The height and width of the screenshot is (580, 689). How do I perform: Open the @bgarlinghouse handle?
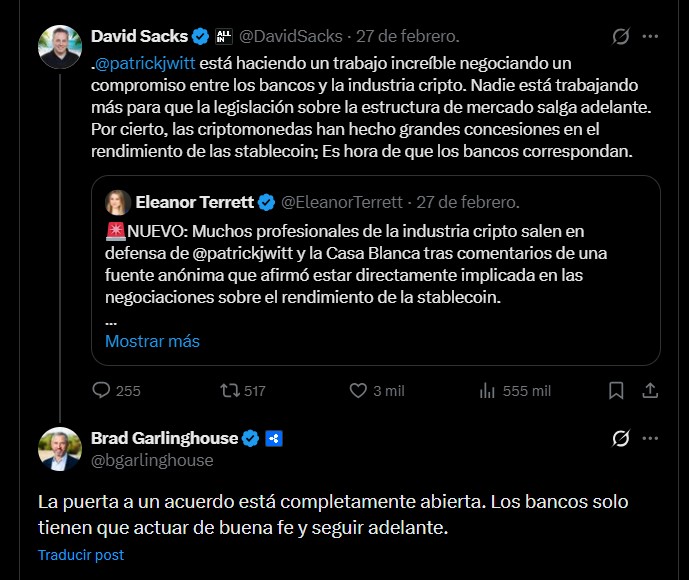point(152,460)
